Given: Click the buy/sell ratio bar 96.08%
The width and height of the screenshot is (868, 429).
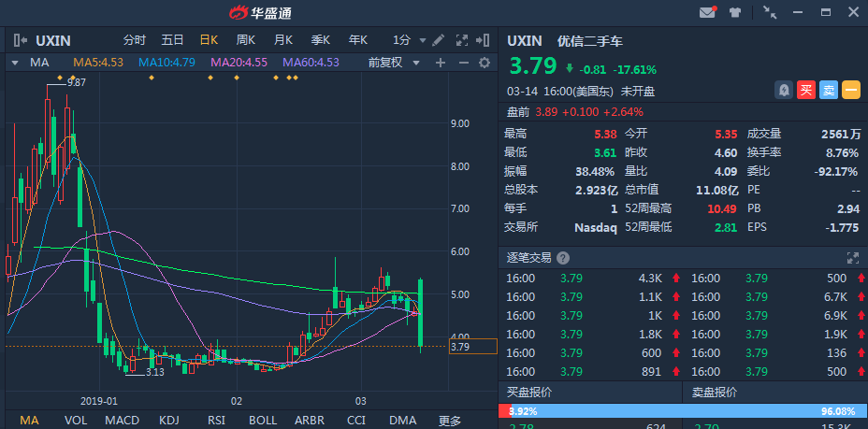Looking at the screenshot, I should click(x=689, y=411).
